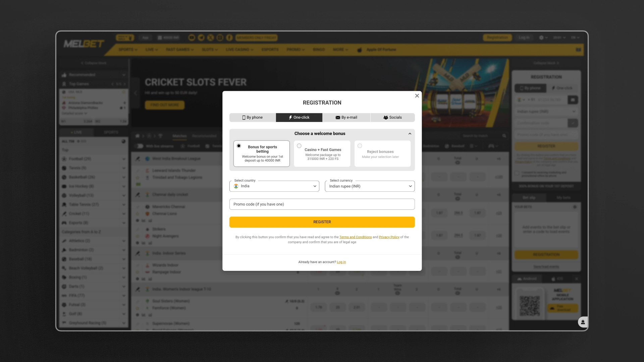
Task: Open the EN language dropdown
Action: 575,38
